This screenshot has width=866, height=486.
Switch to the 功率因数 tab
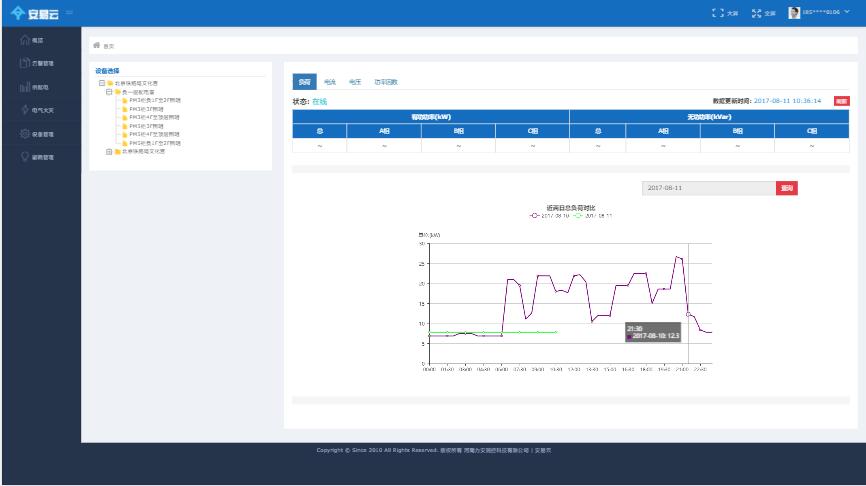coord(386,82)
